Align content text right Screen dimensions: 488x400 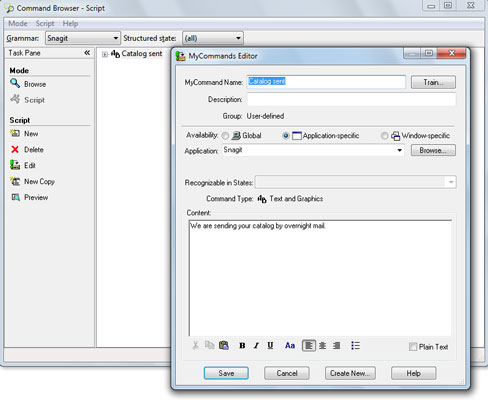(x=337, y=346)
